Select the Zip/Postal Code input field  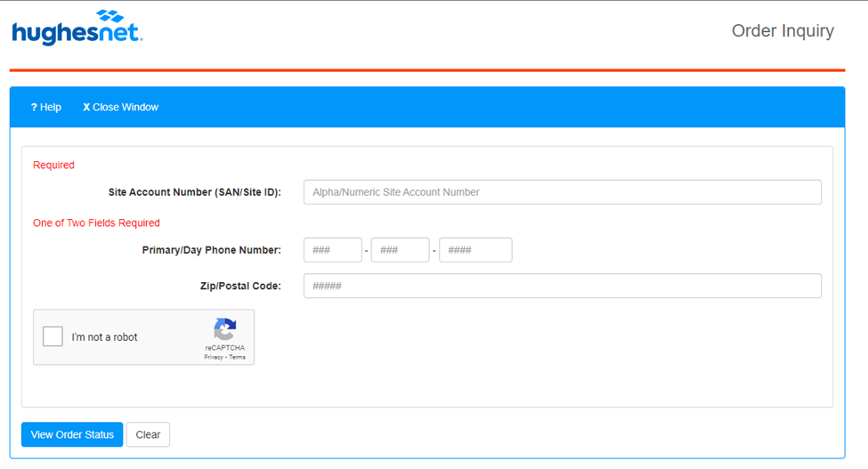pos(562,286)
